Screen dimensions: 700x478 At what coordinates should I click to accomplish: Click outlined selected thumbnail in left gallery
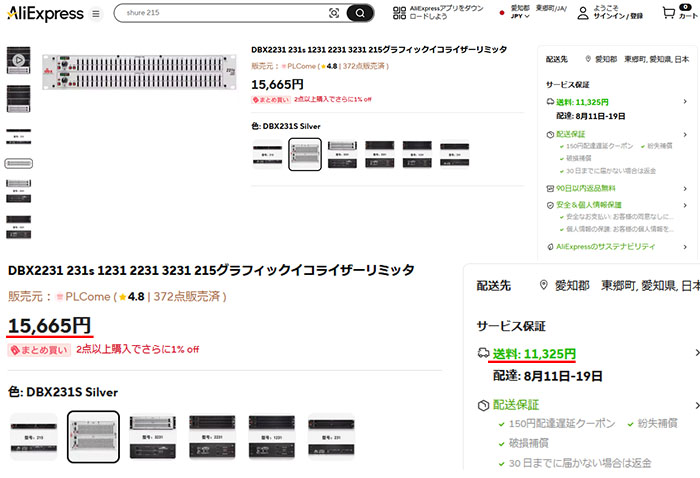click(18, 163)
